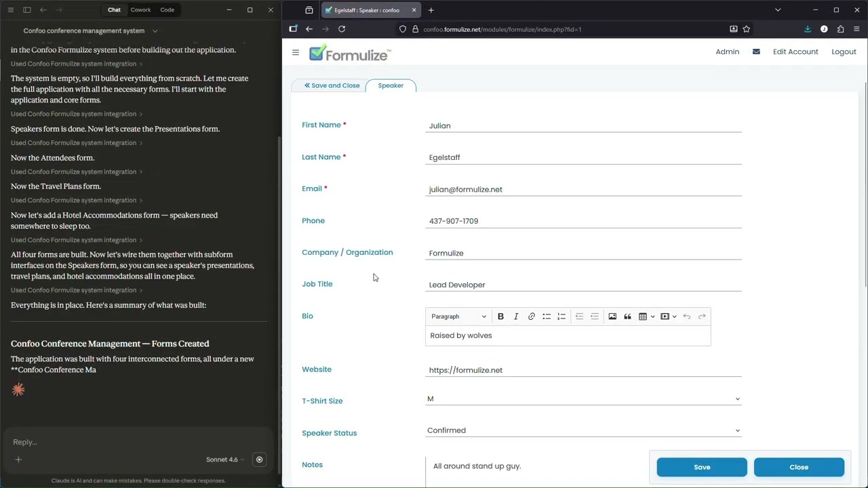
Task: Bookmark this page with the star icon
Action: (746, 29)
